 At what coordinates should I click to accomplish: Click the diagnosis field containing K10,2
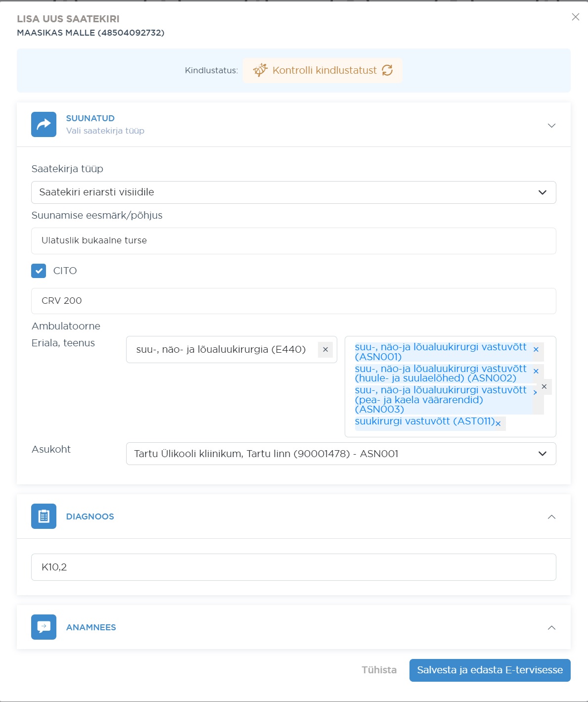point(293,567)
